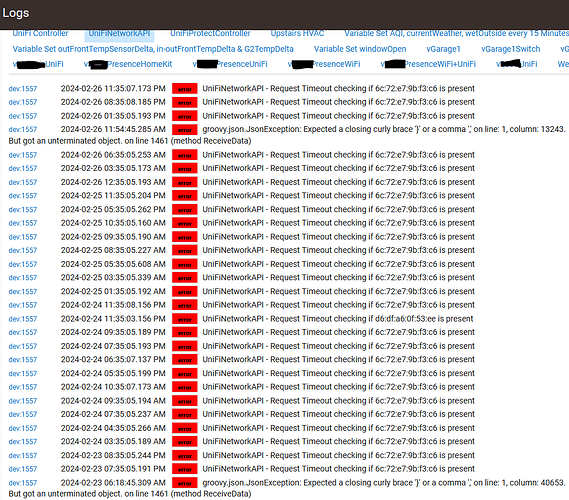Click dev:1557 link for d6:df:a6:0f:53:ee timeout
The image size is (569, 500).
23,319
